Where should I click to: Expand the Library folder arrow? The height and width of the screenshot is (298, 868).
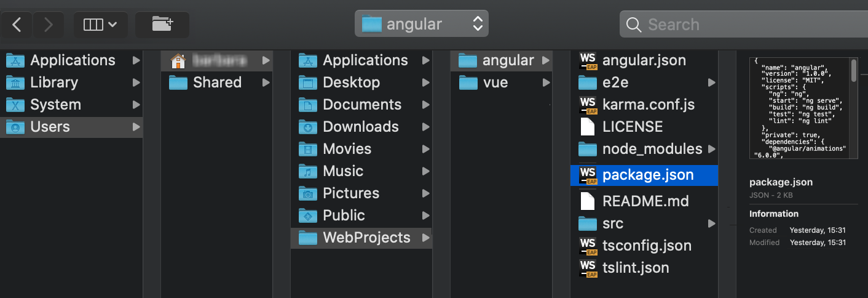tap(136, 83)
